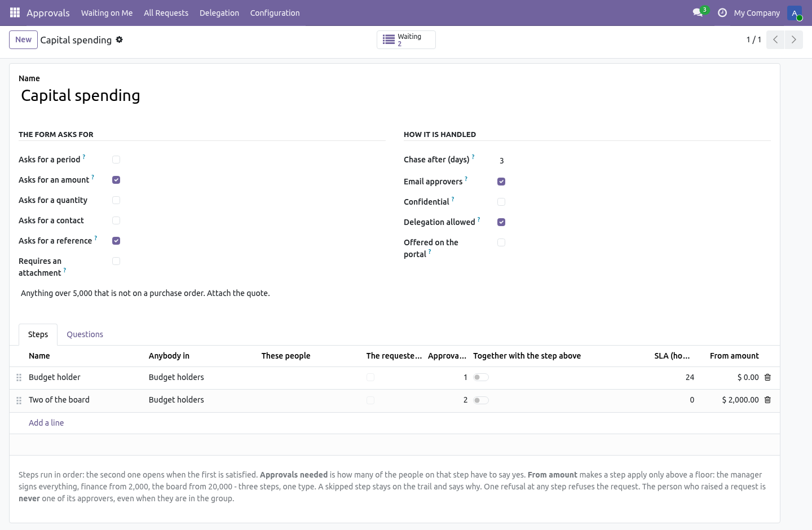Tick the Asks for a contact checkbox
Screen dimensions: 812x530
click(116, 220)
